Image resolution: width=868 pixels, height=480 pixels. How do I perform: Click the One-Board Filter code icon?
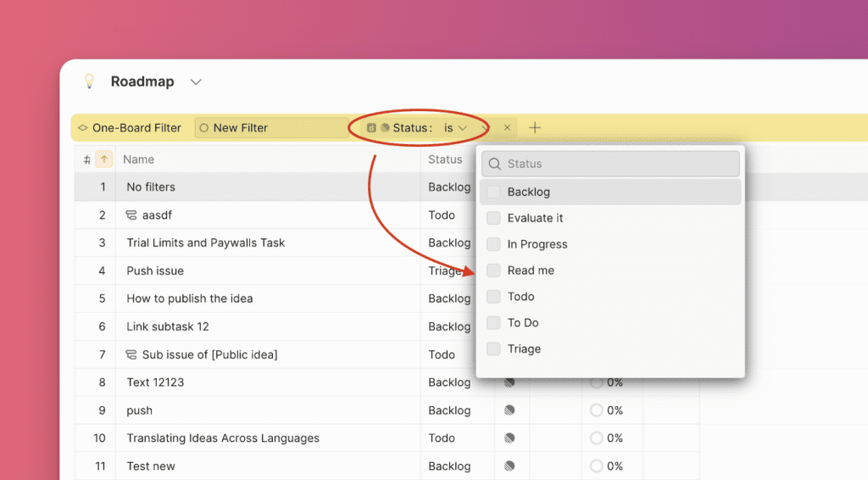[82, 128]
